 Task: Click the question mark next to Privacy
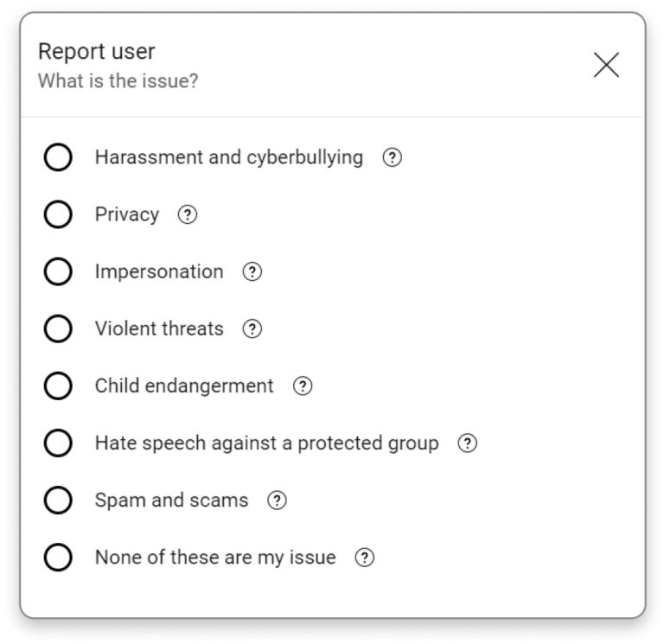188,214
